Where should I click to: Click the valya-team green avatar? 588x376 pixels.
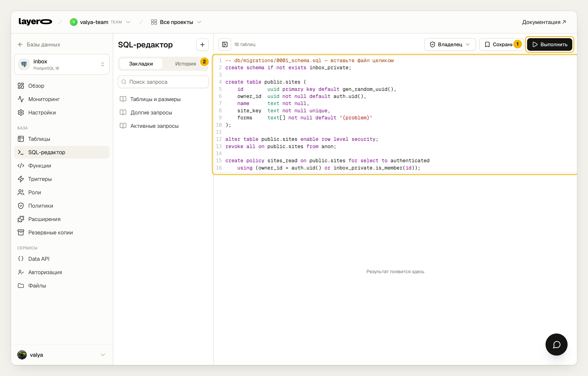73,22
